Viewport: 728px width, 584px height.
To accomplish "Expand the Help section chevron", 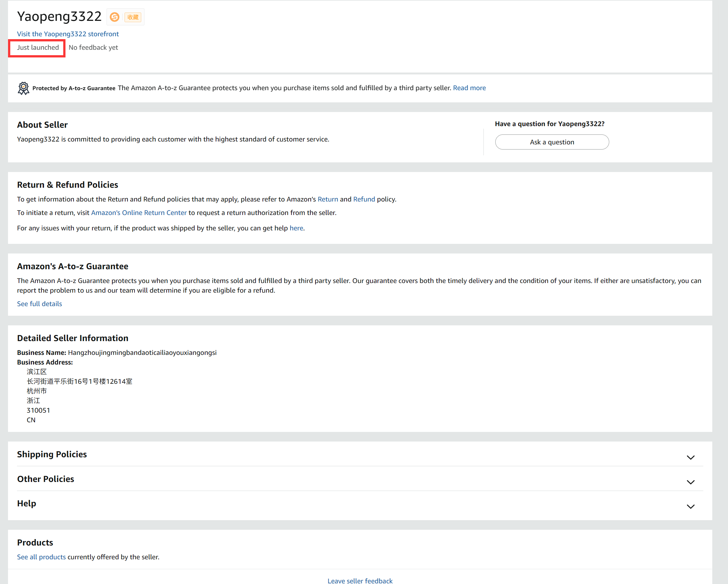I will tap(690, 506).
